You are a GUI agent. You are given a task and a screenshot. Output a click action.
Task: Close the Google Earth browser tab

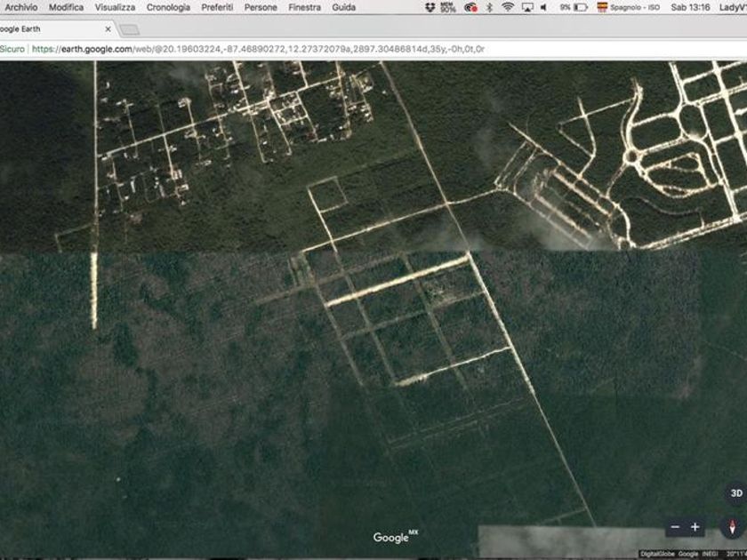pos(108,28)
